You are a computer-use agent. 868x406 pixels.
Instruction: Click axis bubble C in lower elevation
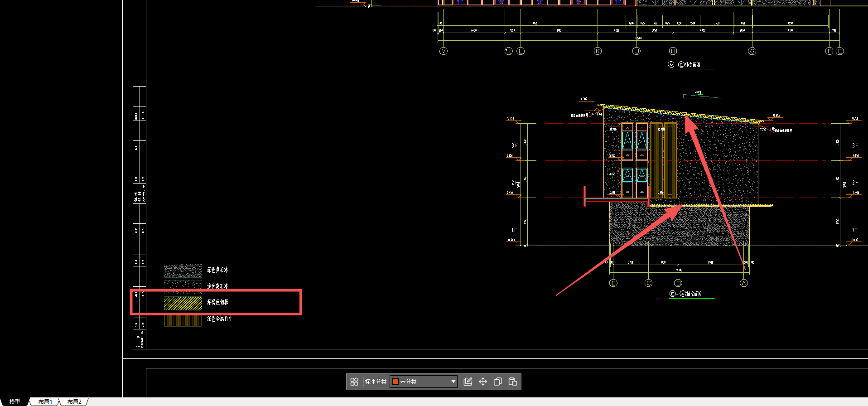tap(648, 283)
